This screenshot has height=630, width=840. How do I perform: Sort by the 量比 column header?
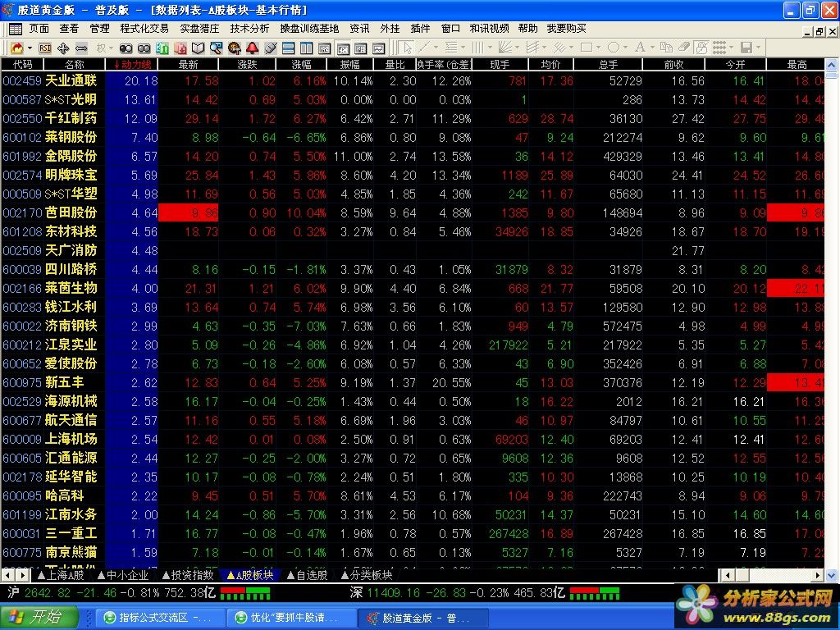[395, 64]
